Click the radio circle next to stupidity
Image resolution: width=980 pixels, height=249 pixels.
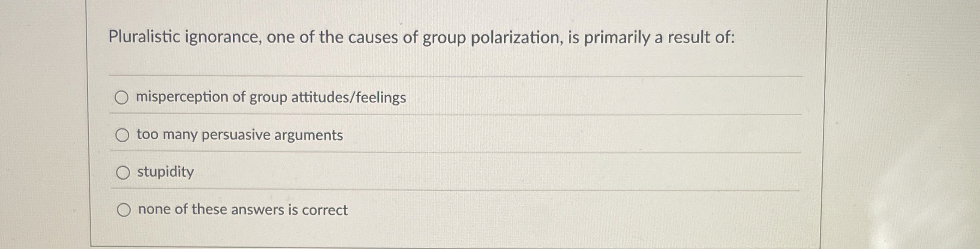point(123,172)
